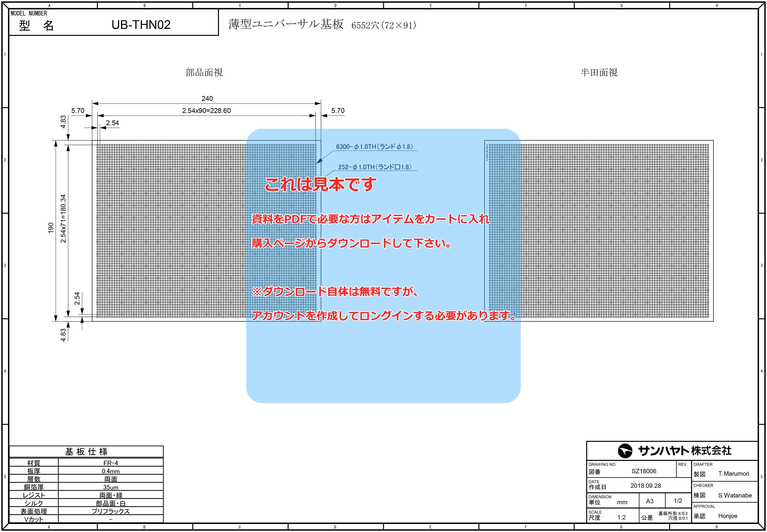This screenshot has height=532, width=767.
Task: Click the FR-4 material value
Action: point(111,463)
